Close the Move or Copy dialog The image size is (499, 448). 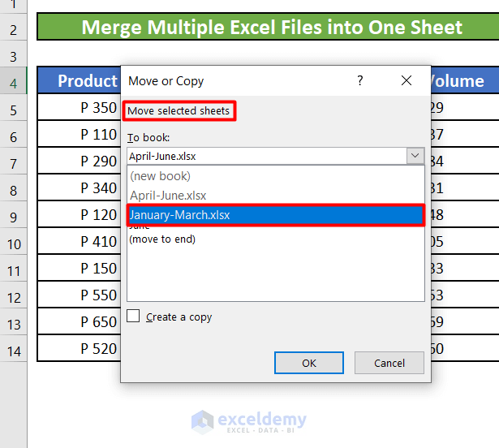[x=407, y=80]
